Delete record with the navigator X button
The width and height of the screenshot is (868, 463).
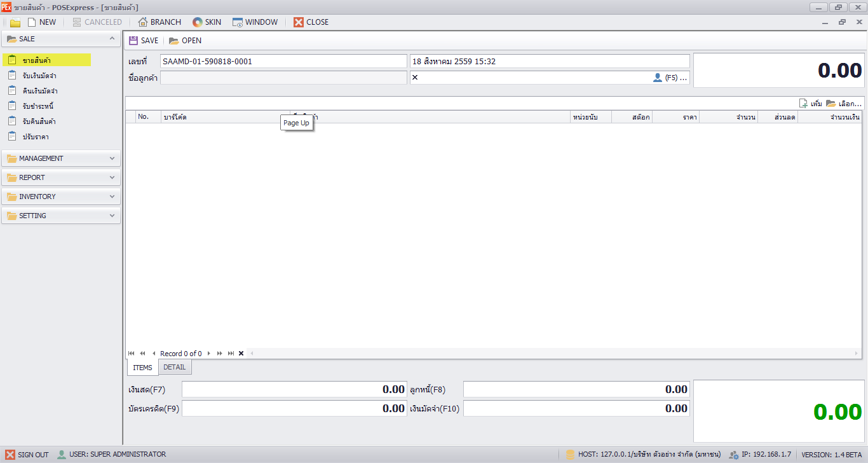click(241, 354)
